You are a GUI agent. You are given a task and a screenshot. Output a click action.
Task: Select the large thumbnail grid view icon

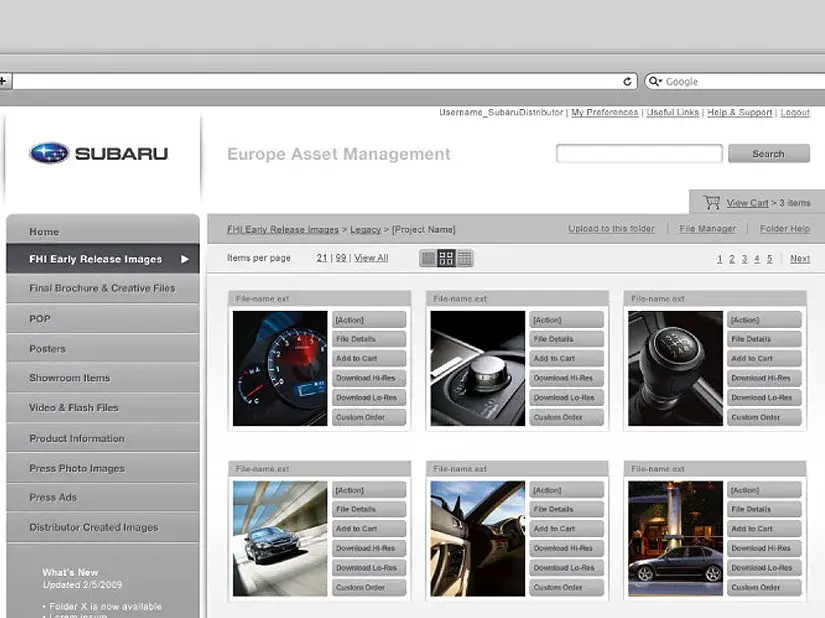pyautogui.click(x=446, y=258)
